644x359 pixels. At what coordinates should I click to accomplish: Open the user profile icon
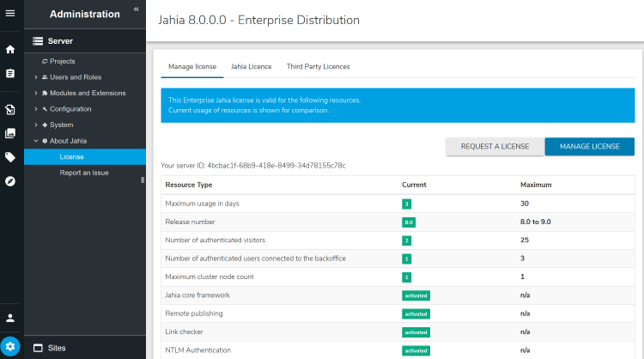tap(10, 318)
